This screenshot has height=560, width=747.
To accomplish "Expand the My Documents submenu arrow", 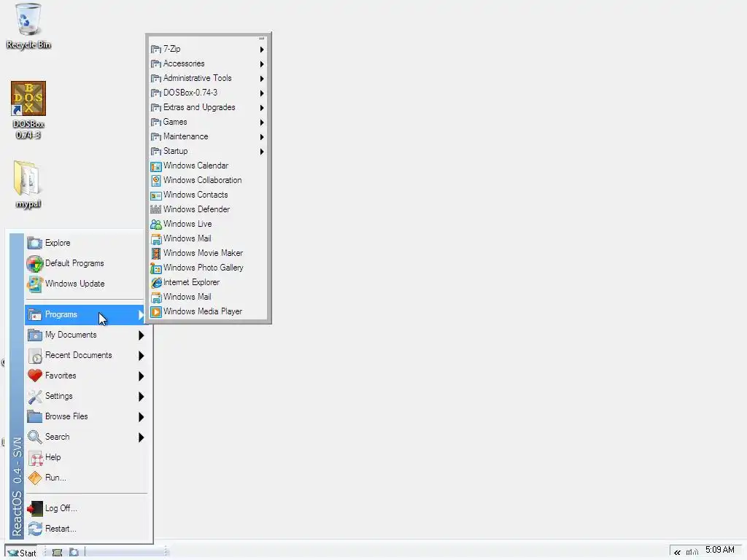I will click(x=141, y=335).
